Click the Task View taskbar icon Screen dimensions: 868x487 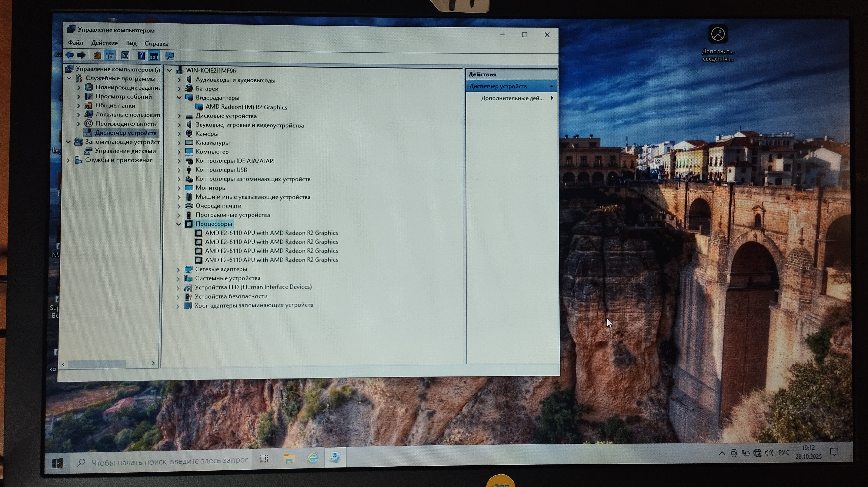click(x=264, y=459)
